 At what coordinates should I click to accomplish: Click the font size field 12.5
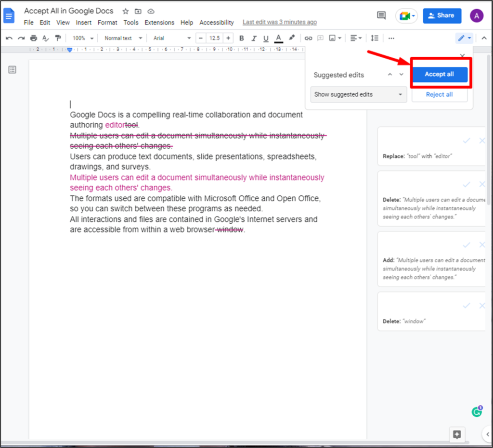pos(214,38)
